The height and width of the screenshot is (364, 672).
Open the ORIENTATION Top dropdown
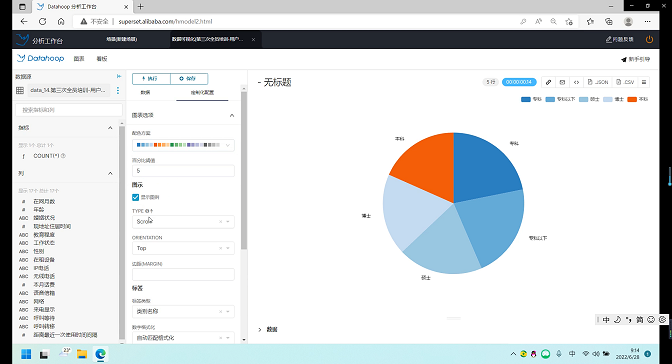[x=183, y=248]
